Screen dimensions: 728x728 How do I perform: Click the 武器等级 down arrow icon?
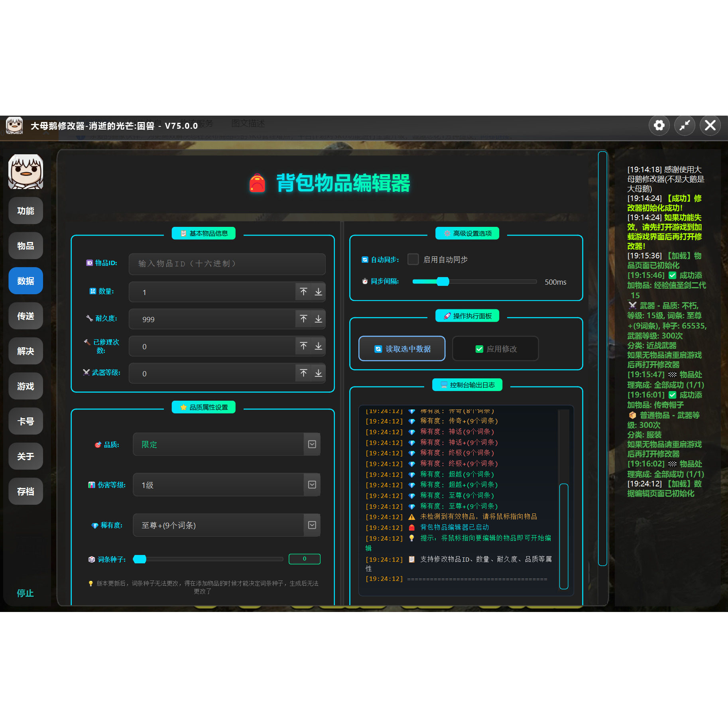[318, 373]
